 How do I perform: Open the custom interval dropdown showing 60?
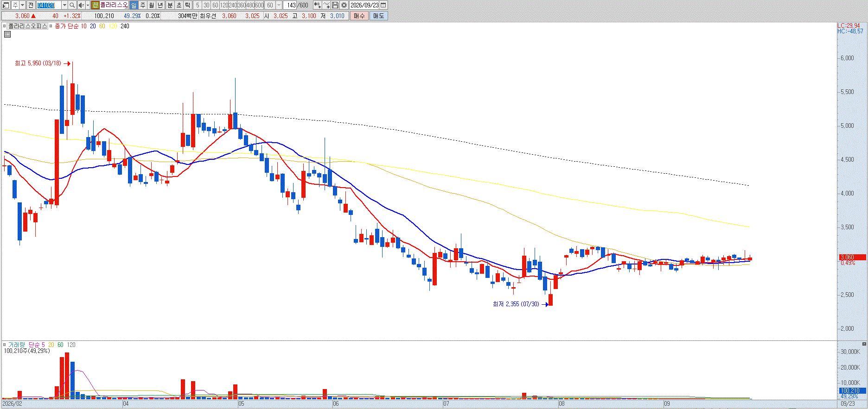pos(279,5)
